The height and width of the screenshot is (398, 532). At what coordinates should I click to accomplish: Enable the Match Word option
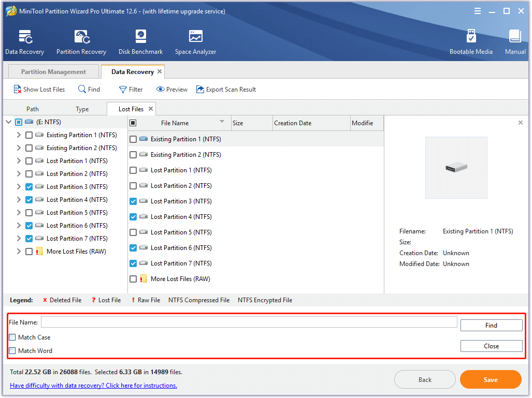(x=12, y=350)
